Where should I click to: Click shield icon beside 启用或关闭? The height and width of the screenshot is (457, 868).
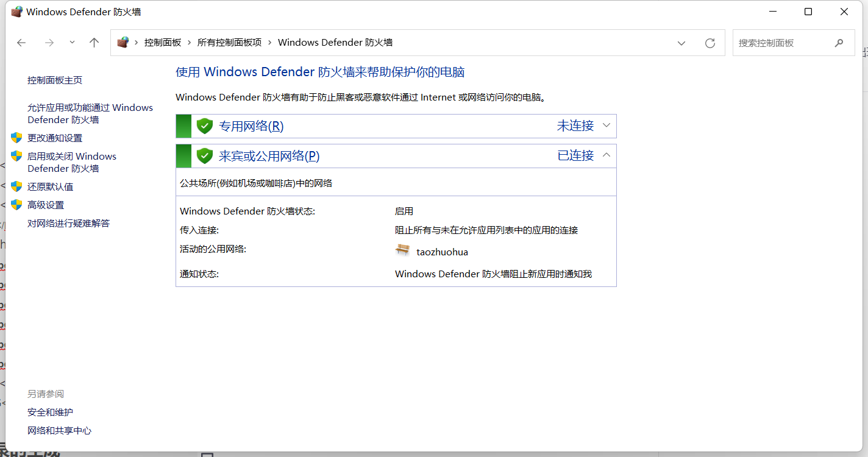(x=16, y=156)
